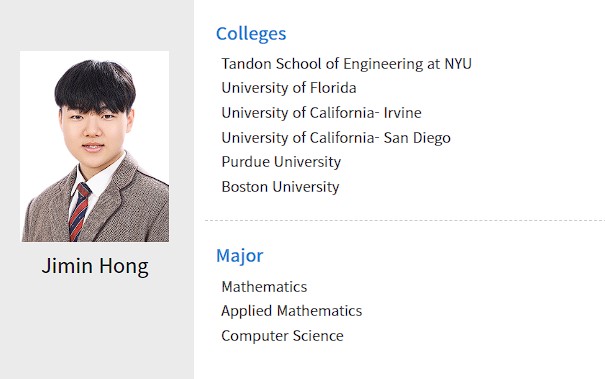Select the Mathematics major
The height and width of the screenshot is (379, 605).
coord(264,287)
